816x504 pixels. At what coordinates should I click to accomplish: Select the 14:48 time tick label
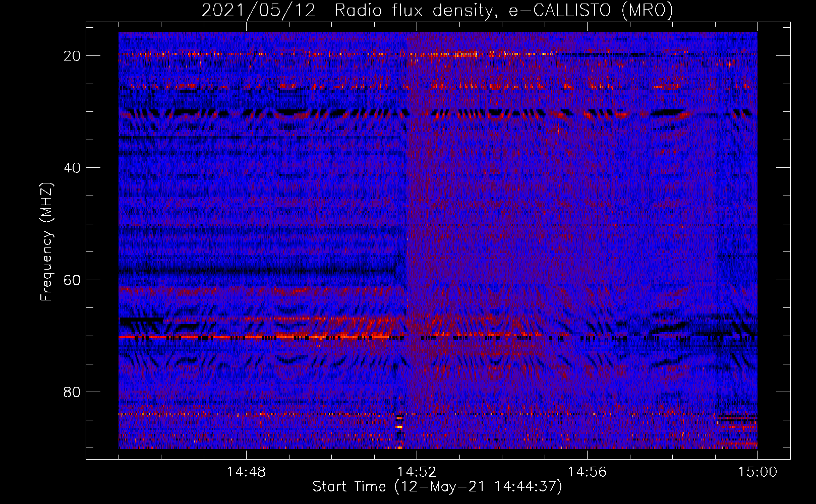point(246,472)
